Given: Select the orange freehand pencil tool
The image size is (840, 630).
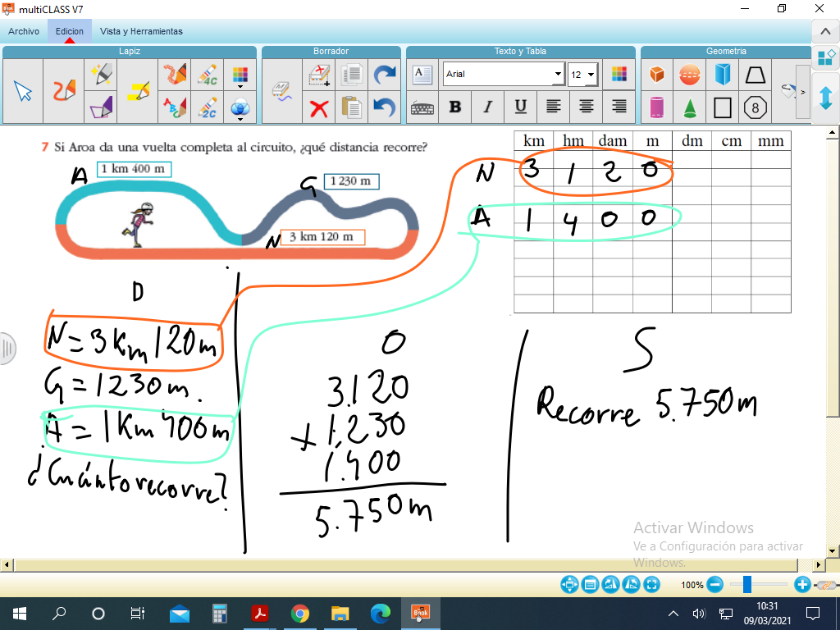Looking at the screenshot, I should tap(64, 91).
